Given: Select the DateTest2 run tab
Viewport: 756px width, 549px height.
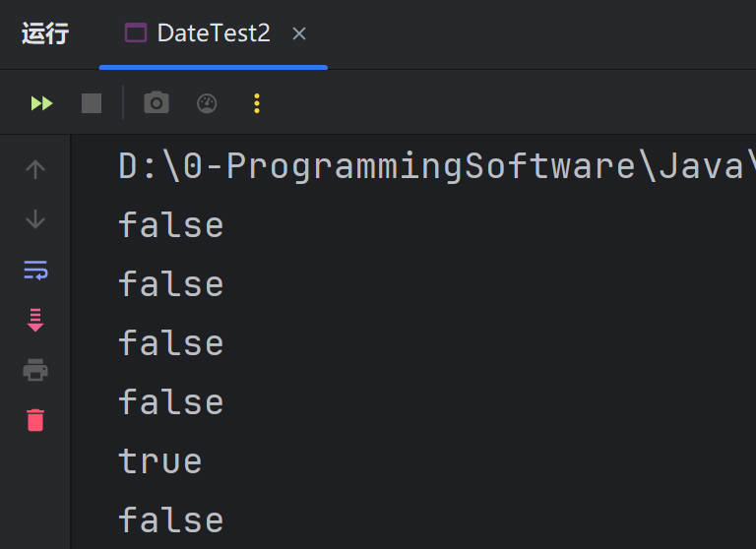Looking at the screenshot, I should tap(212, 33).
